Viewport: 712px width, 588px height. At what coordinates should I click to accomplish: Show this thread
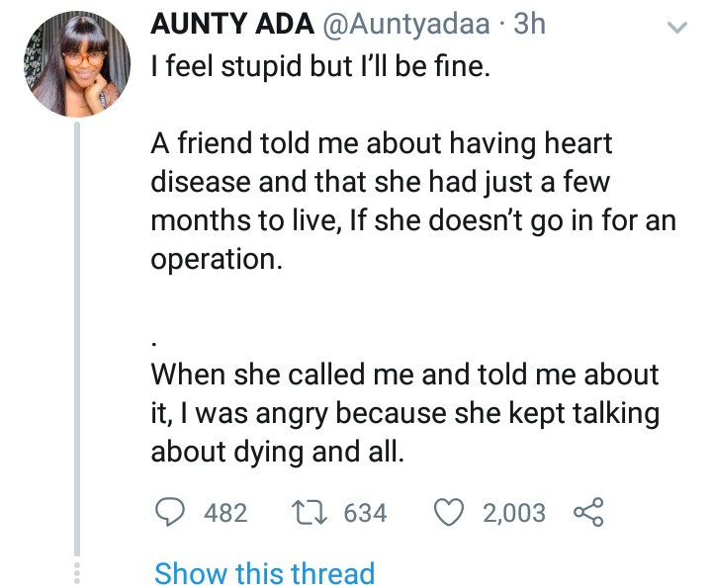click(265, 572)
